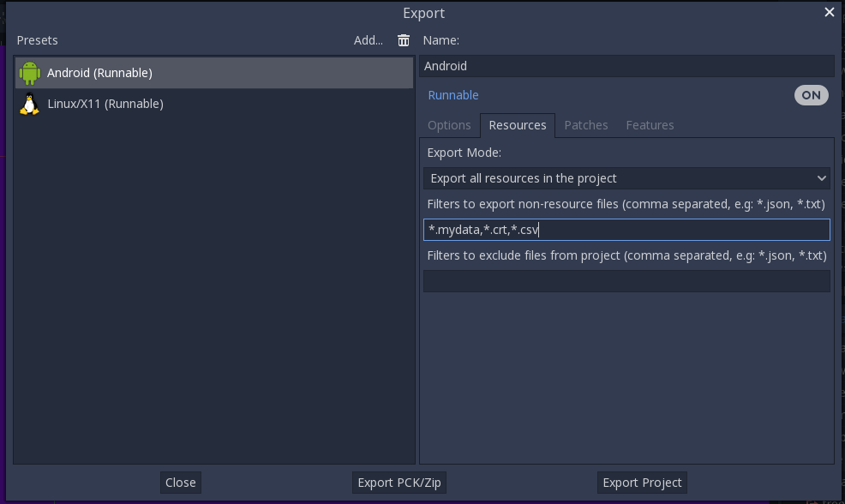The image size is (845, 504).
Task: Open the Export Mode dropdown
Action: (626, 178)
